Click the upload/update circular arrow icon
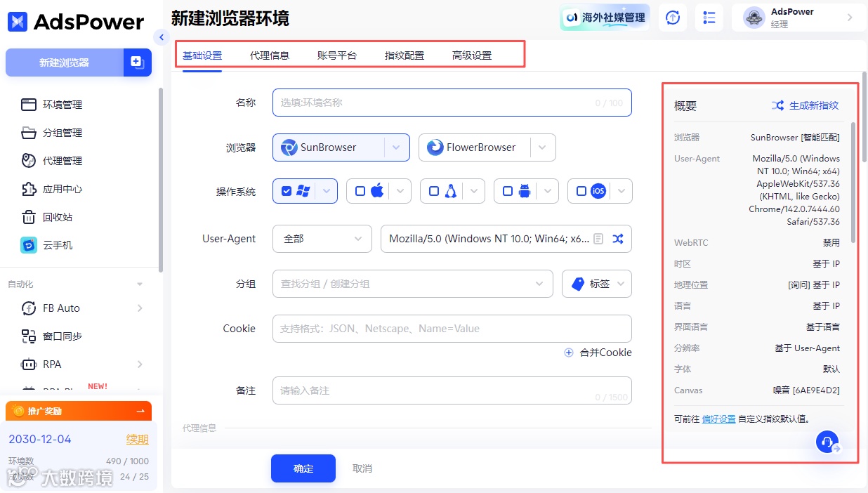This screenshot has width=868, height=493. click(x=673, y=18)
